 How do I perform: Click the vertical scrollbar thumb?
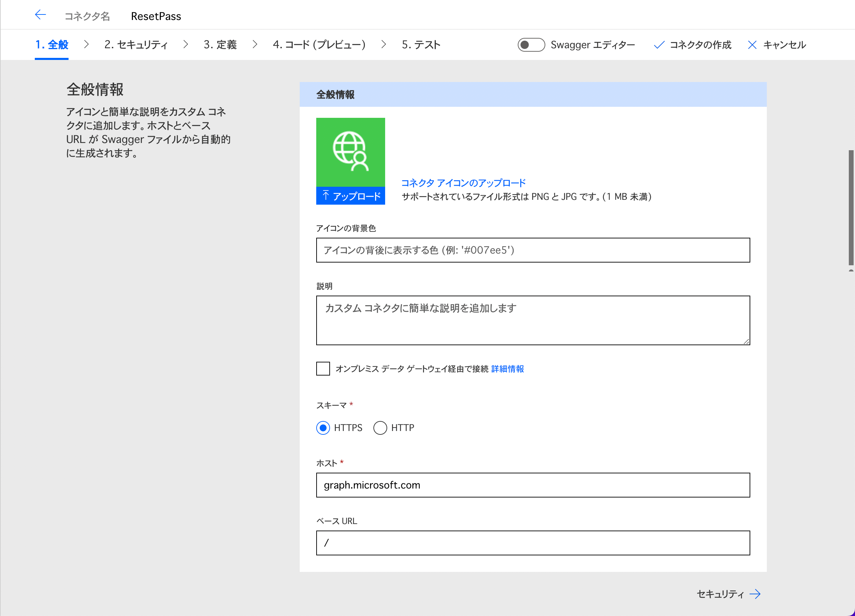click(851, 208)
